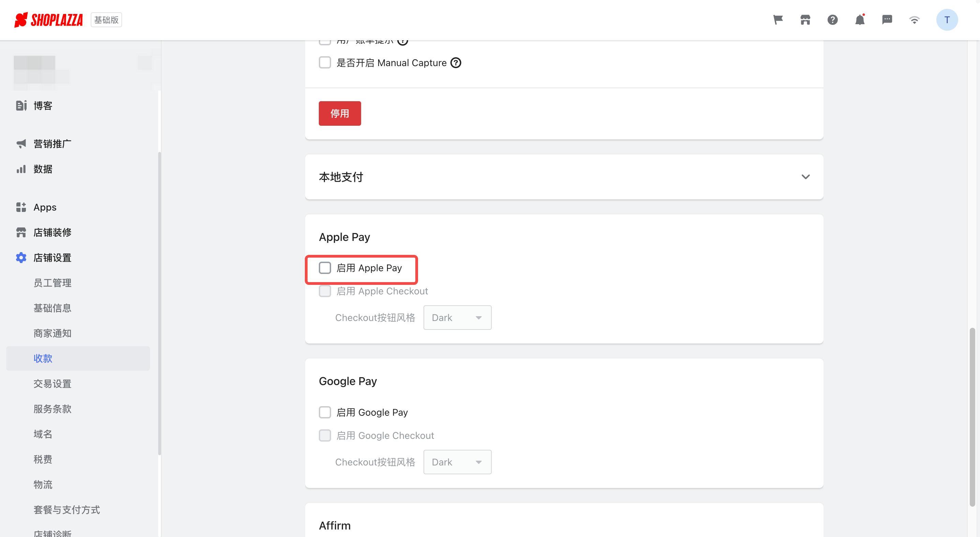This screenshot has width=980, height=537.
Task: Go to 物流 submenu
Action: coord(78,485)
